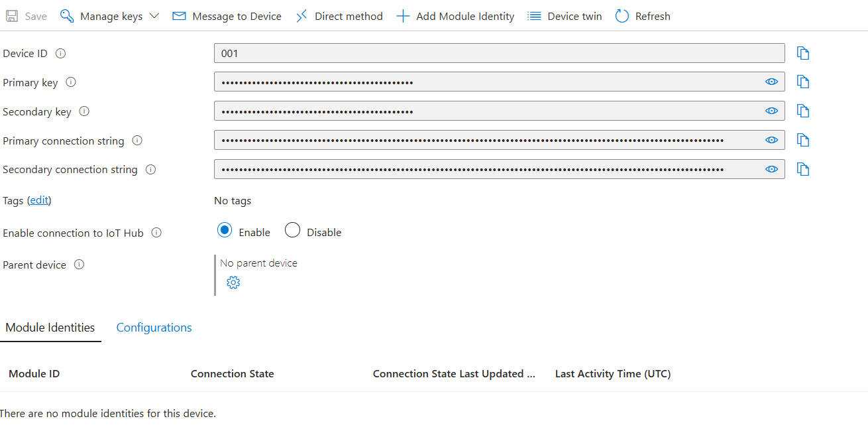Click info icon next to Device ID
The image size is (868, 435).
pos(61,54)
